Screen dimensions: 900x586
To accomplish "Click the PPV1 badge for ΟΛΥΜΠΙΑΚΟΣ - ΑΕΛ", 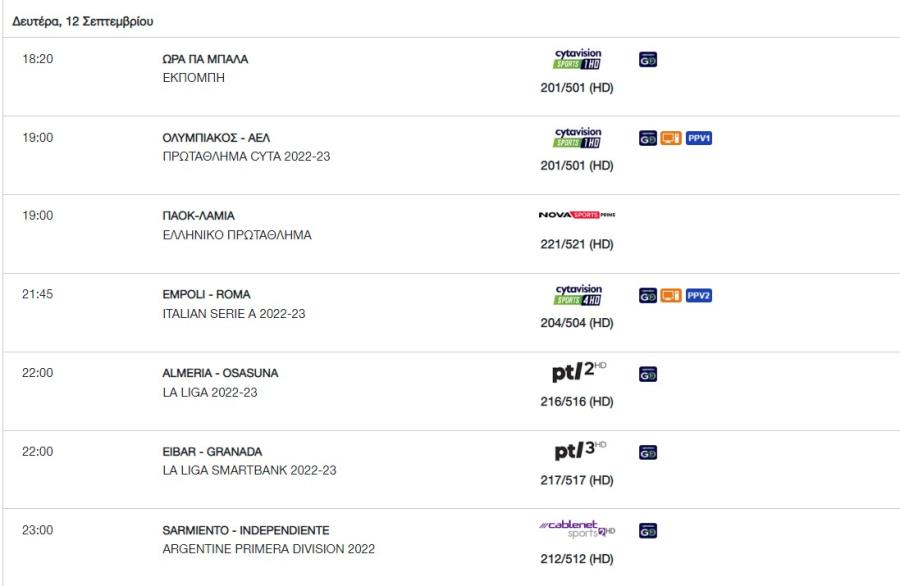I will (699, 138).
